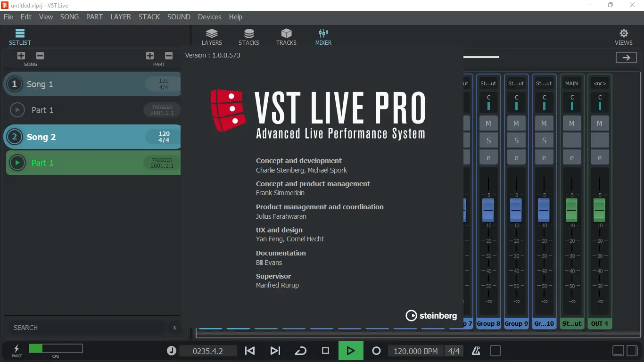Click the SEARCH input field
Image resolution: width=644 pixels, height=362 pixels.
pos(87,328)
